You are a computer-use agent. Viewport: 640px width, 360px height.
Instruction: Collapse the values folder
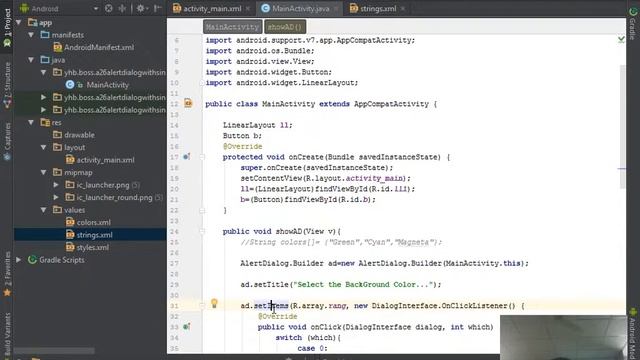tap(44, 210)
